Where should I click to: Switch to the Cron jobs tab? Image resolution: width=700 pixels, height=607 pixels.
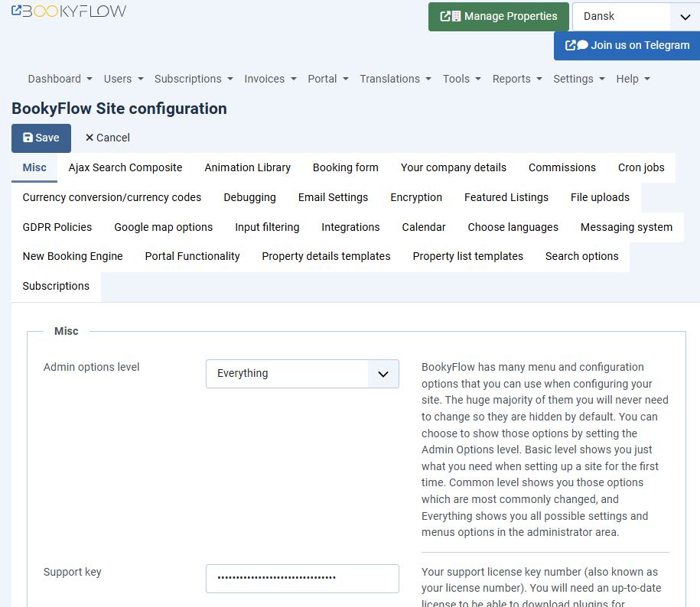[641, 168]
